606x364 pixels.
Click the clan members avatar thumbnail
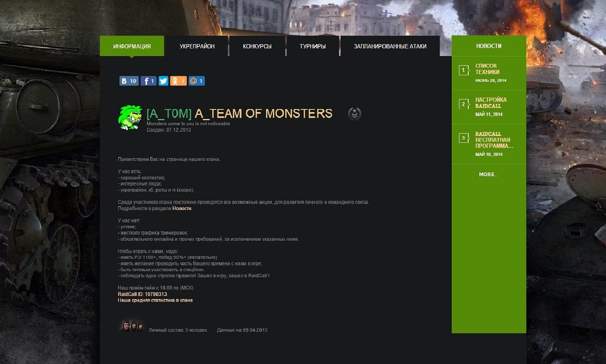point(131,326)
